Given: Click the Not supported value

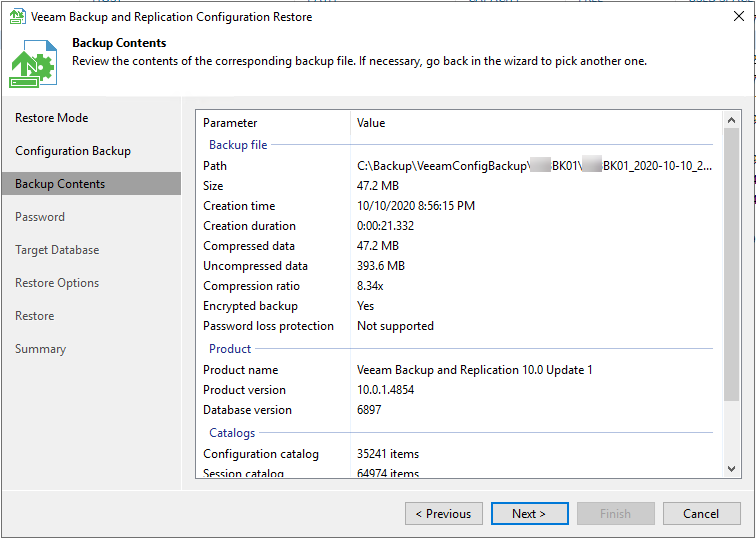Looking at the screenshot, I should point(395,326).
